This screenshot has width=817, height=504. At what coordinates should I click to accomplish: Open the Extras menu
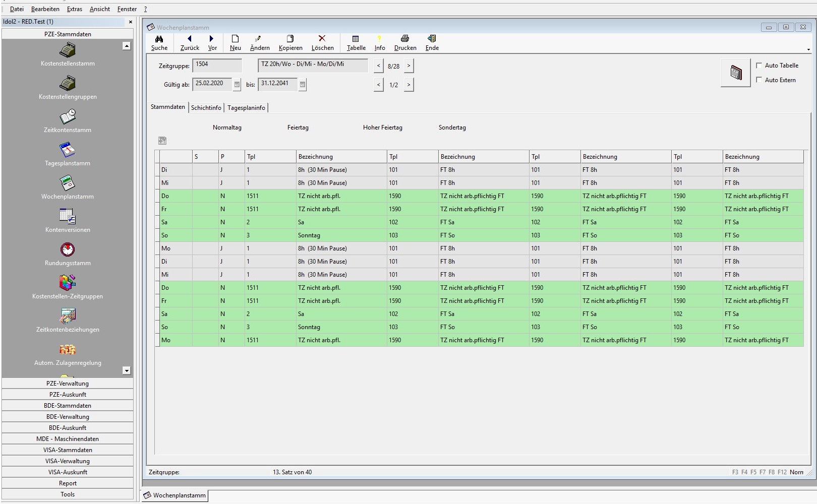[74, 9]
